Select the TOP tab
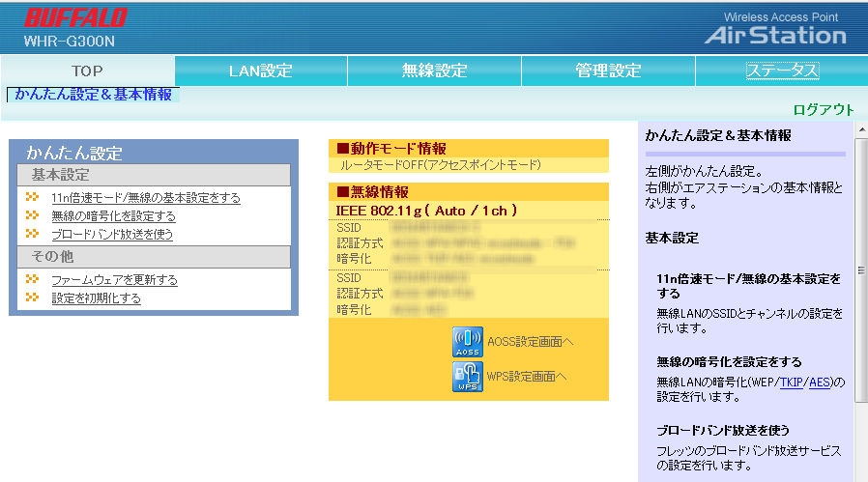Viewport: 868px width, 482px height. pos(87,71)
